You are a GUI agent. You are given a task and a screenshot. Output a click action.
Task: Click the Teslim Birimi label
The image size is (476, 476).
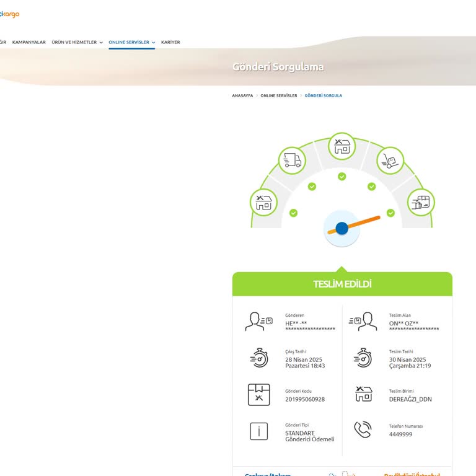coord(401,391)
